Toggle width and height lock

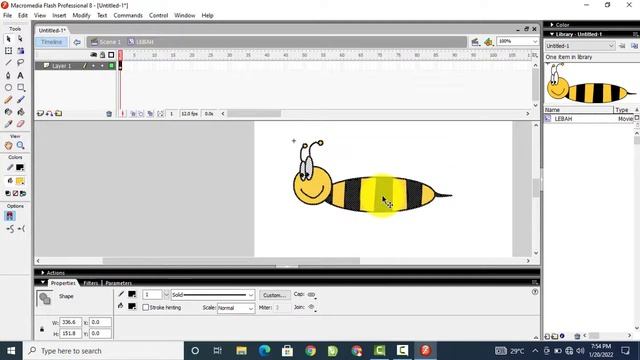(x=42, y=329)
